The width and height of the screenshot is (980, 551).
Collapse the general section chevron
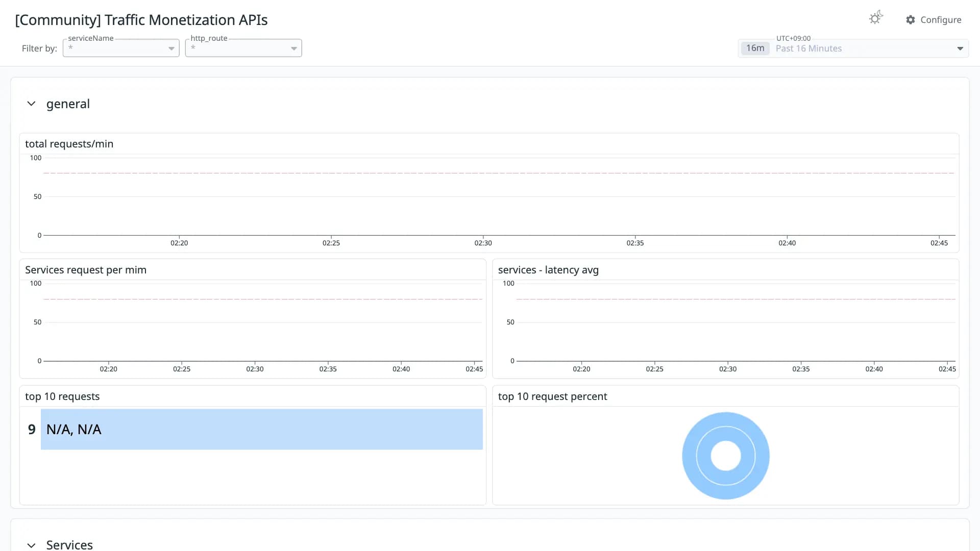point(31,104)
